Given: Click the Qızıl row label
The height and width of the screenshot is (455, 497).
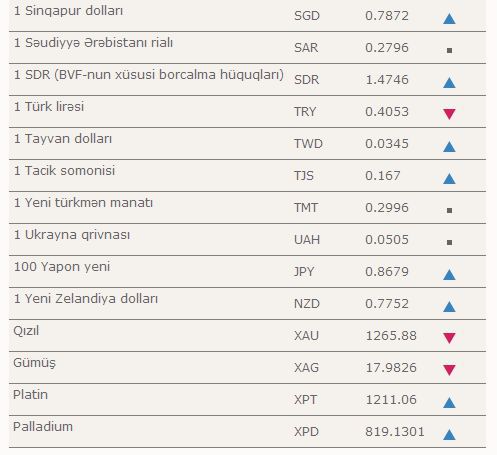Looking at the screenshot, I should coord(26,331).
